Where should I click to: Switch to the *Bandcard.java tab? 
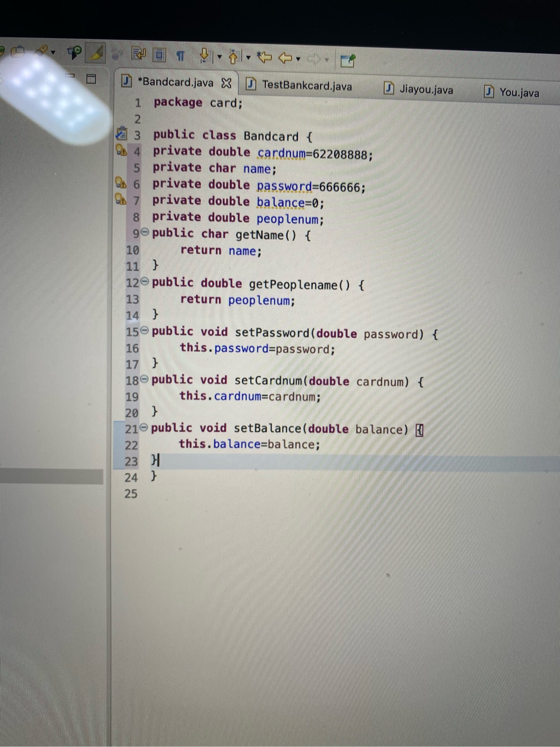pos(175,82)
